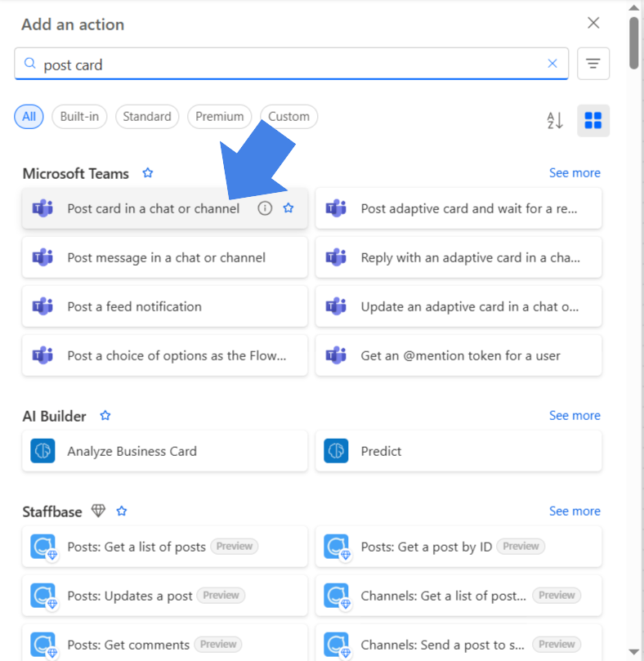This screenshot has height=661, width=644.
Task: Choose Get an @mention token for a user
Action: point(458,355)
